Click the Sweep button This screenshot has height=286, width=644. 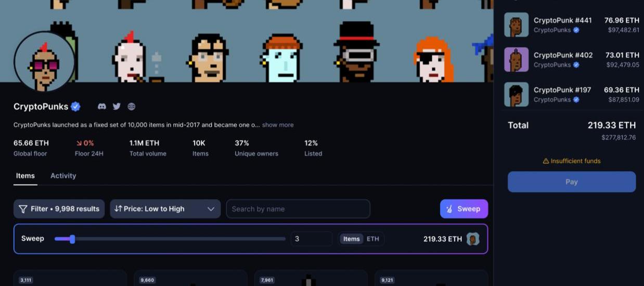464,209
